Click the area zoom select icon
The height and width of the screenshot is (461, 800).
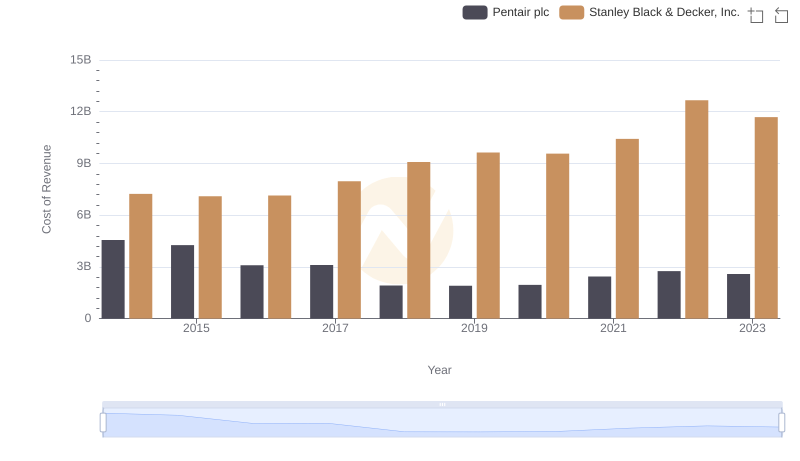(x=756, y=15)
